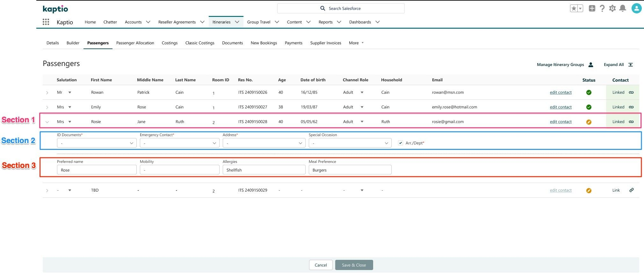Open the Emergency Contact dropdown
This screenshot has height=278, width=644.
179,143
